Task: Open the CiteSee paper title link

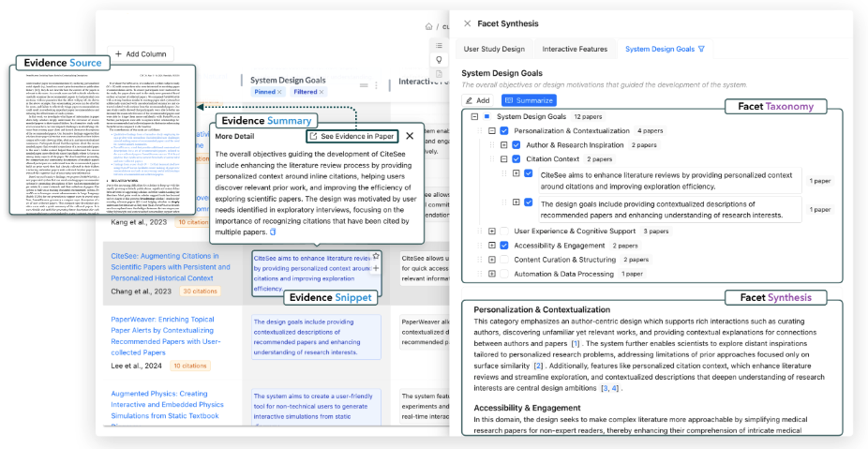Action: [x=171, y=267]
